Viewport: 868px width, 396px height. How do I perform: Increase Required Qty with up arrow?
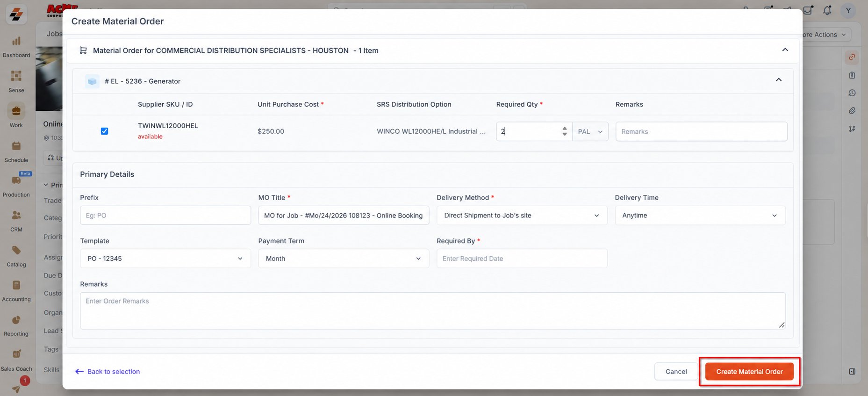click(x=565, y=128)
